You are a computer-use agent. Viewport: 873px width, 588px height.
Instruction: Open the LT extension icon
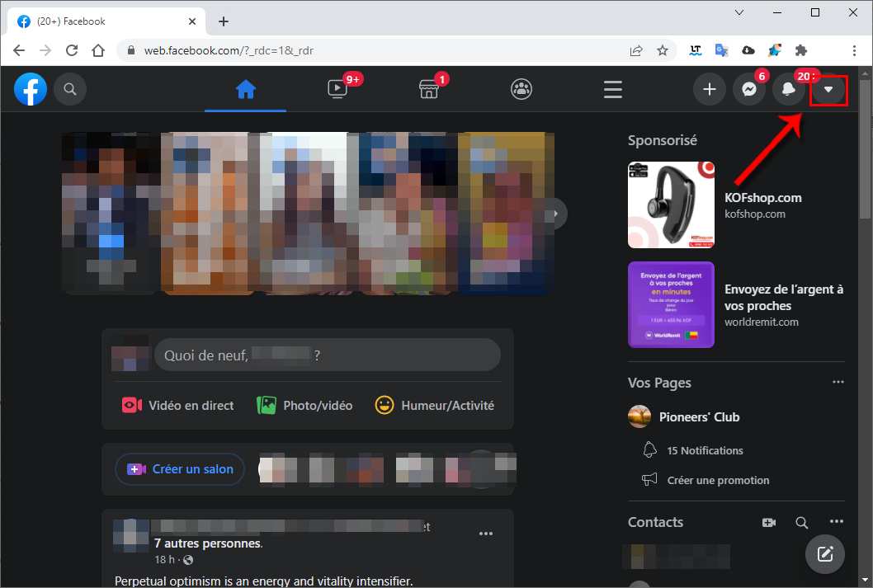(x=696, y=50)
